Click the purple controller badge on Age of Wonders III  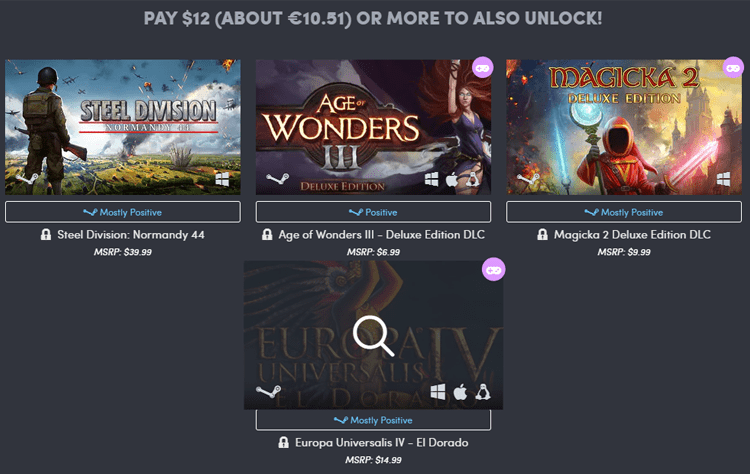(x=482, y=68)
